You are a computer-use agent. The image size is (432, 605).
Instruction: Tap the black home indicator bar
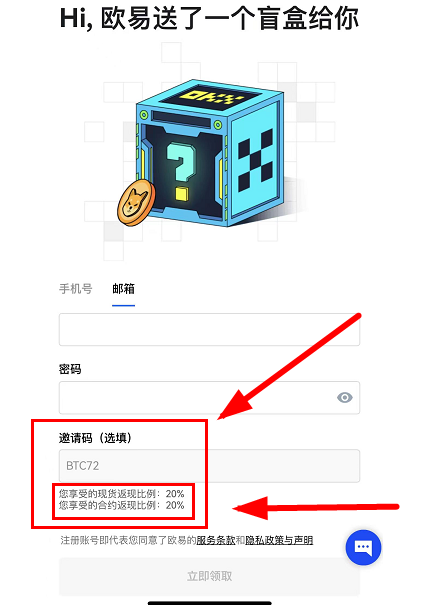[209, 602]
